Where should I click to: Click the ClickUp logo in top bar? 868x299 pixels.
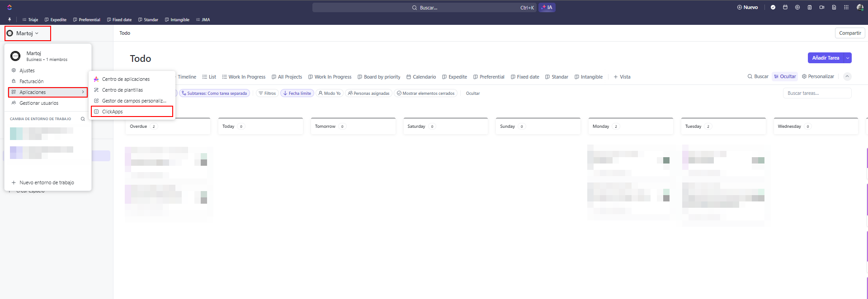click(9, 7)
